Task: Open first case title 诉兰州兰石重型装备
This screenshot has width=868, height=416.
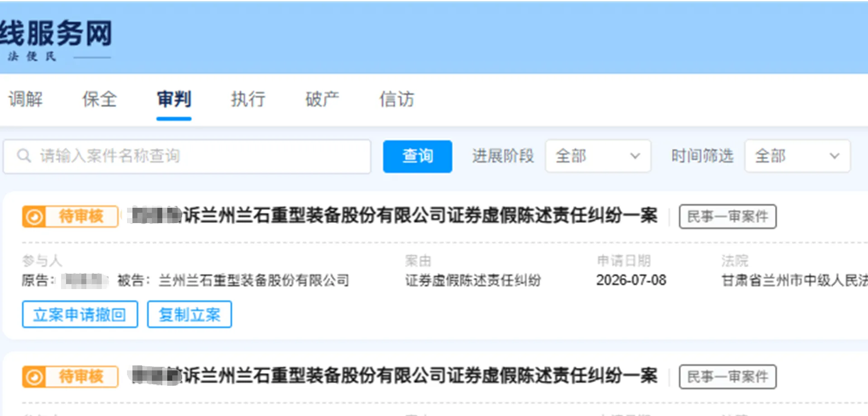Action: point(392,215)
